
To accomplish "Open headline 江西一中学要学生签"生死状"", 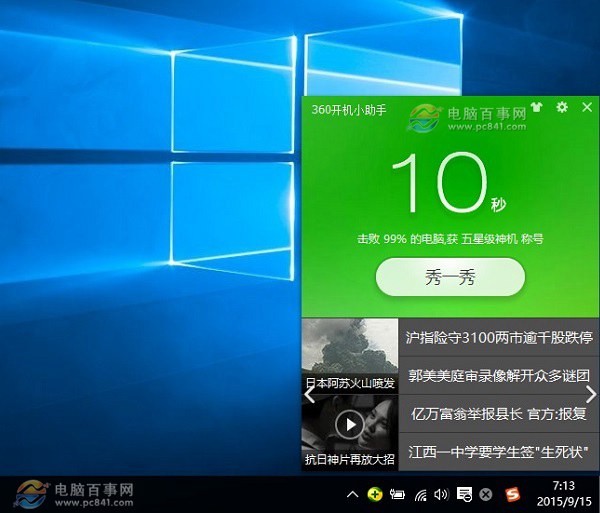I will [499, 450].
